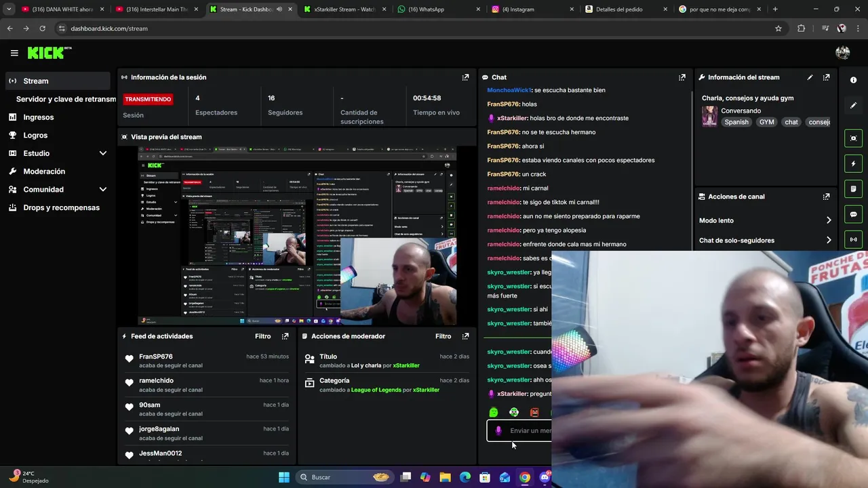
Task: Toggle the lightning activity widget in right sidebar
Action: pos(853,163)
